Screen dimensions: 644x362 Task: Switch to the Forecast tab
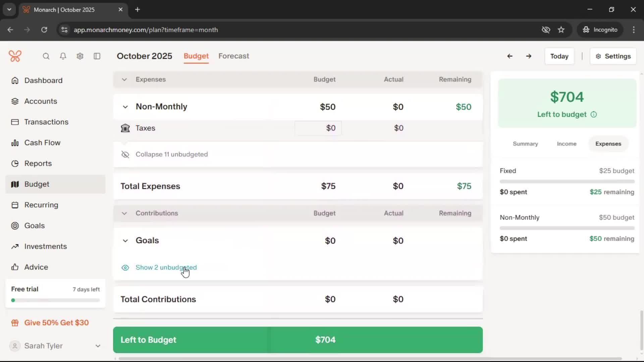233,56
